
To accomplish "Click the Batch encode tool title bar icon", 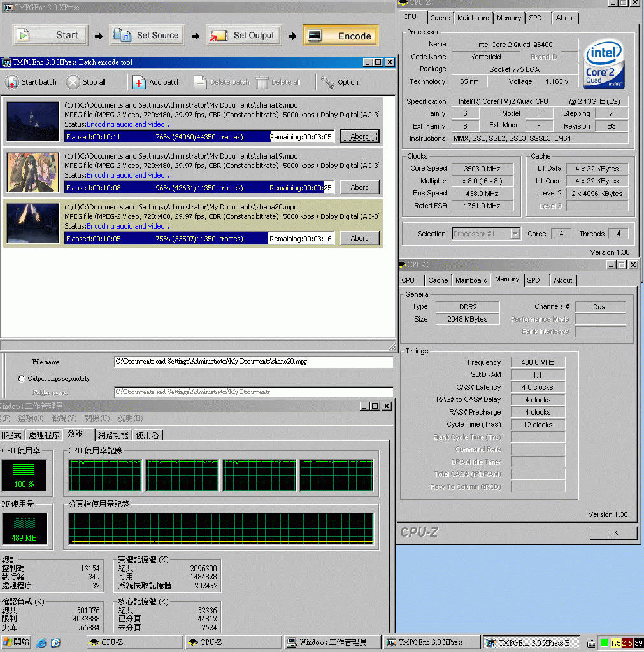I will point(6,62).
